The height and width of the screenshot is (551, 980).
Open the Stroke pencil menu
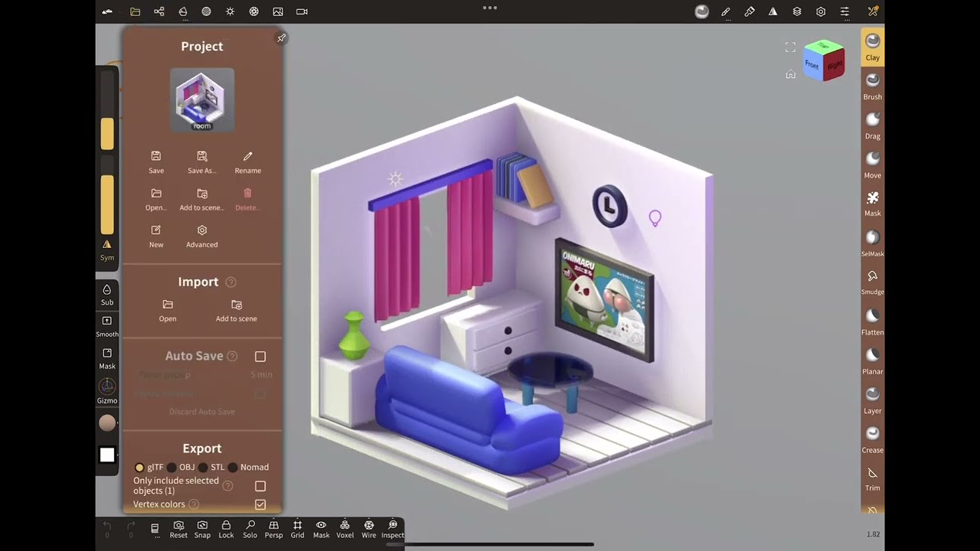726,11
